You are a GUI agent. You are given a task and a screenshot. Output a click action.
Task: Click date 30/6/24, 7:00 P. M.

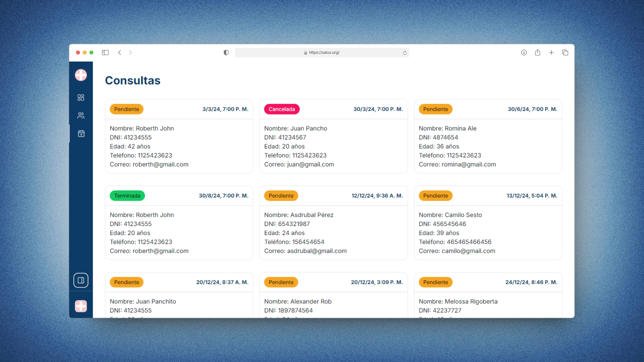coord(532,109)
